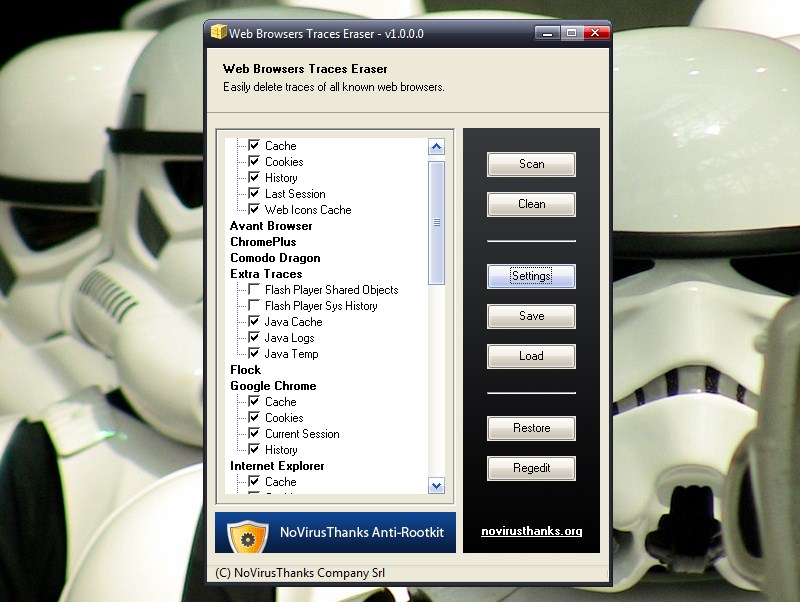Open the Settings dialog
Image resolution: width=800 pixels, height=602 pixels.
531,276
